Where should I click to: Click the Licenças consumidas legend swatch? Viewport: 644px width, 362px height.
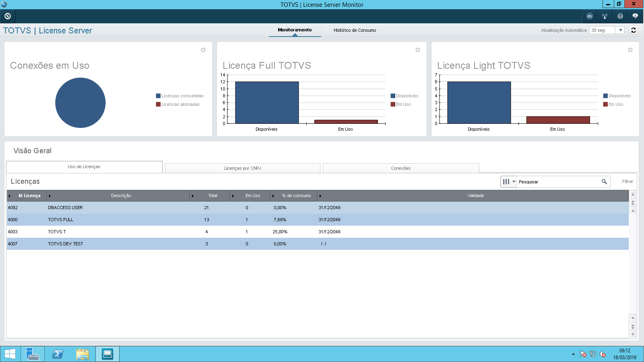158,96
